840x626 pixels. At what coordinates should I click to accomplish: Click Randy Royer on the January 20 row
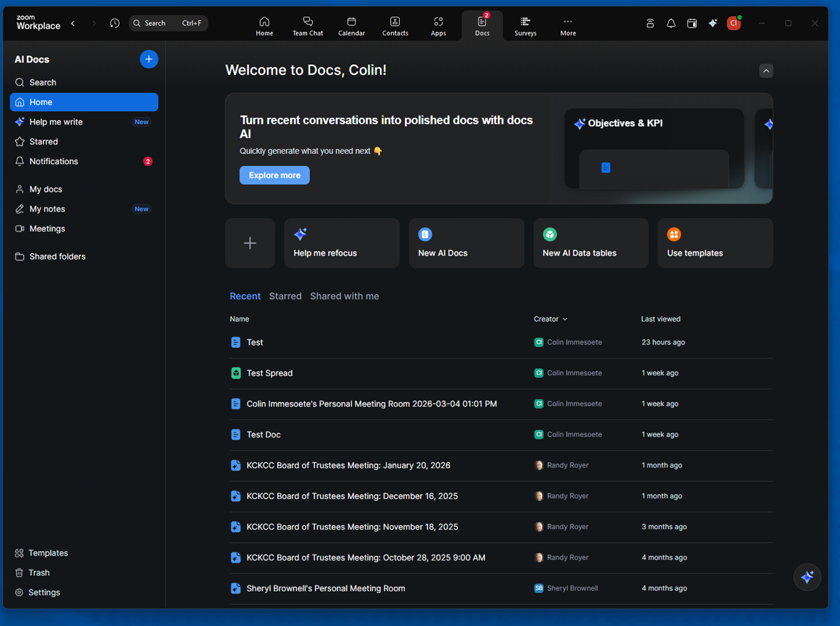click(568, 465)
